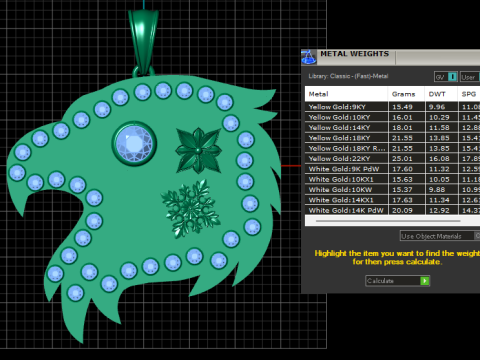The width and height of the screenshot is (480, 360).
Task: Select the METAL WEIGHTS title tab
Action: [x=355, y=54]
